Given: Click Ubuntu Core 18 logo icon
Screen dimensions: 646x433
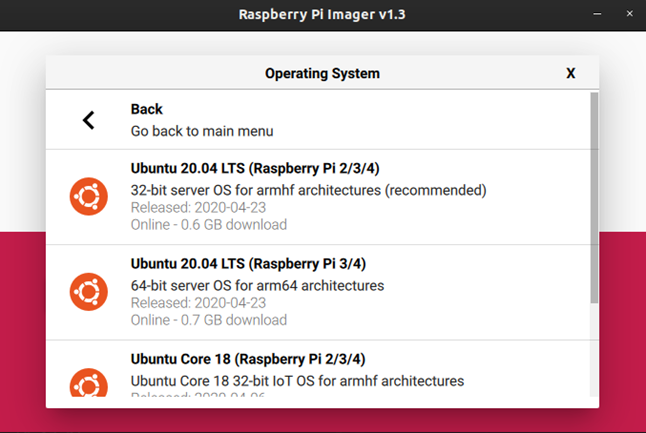Looking at the screenshot, I should (88, 384).
